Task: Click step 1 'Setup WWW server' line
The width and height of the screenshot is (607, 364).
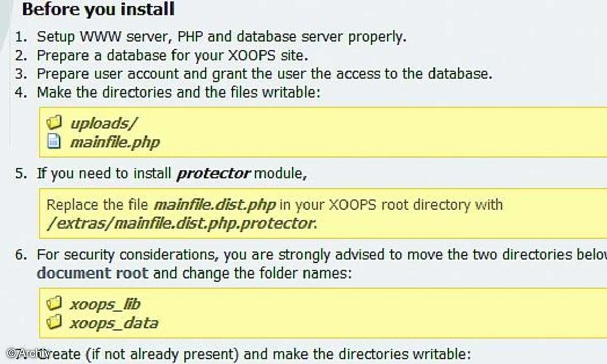Action: pyautogui.click(x=222, y=37)
